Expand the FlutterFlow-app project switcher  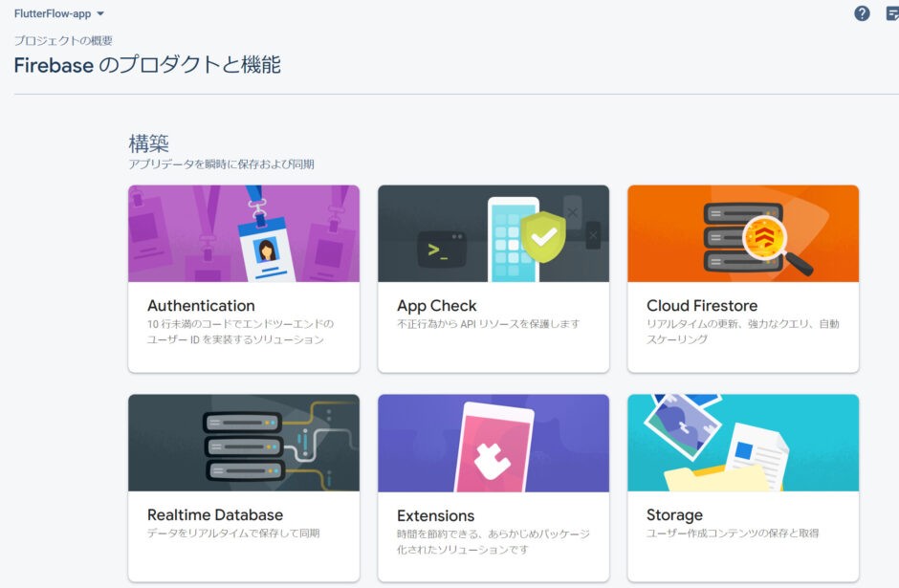point(53,13)
